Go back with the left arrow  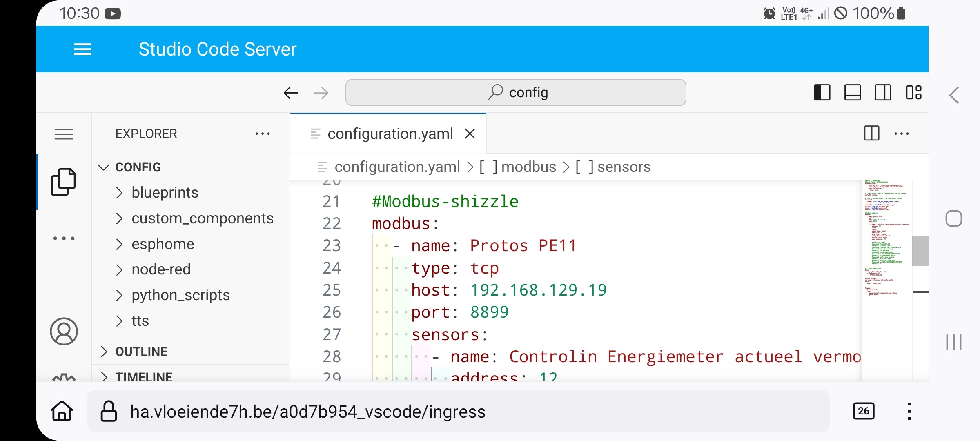click(291, 93)
